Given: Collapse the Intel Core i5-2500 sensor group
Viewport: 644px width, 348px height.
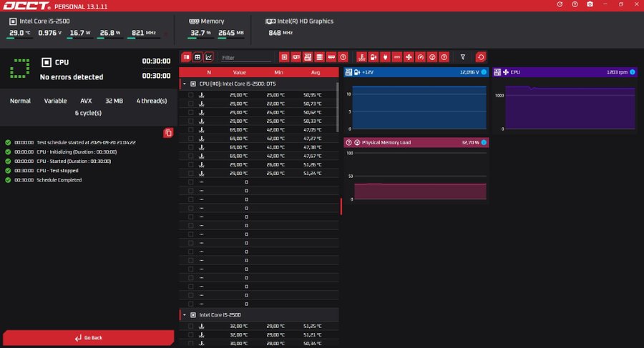Looking at the screenshot, I should (184, 314).
